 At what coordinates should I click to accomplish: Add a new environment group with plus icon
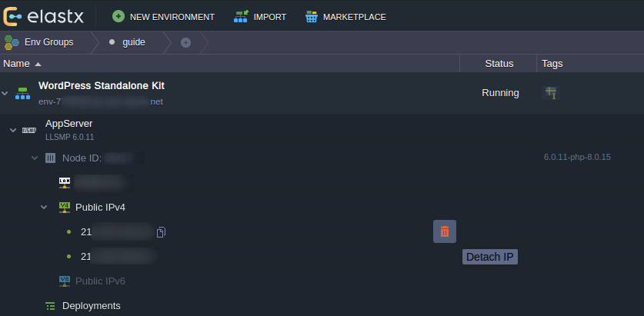click(185, 43)
